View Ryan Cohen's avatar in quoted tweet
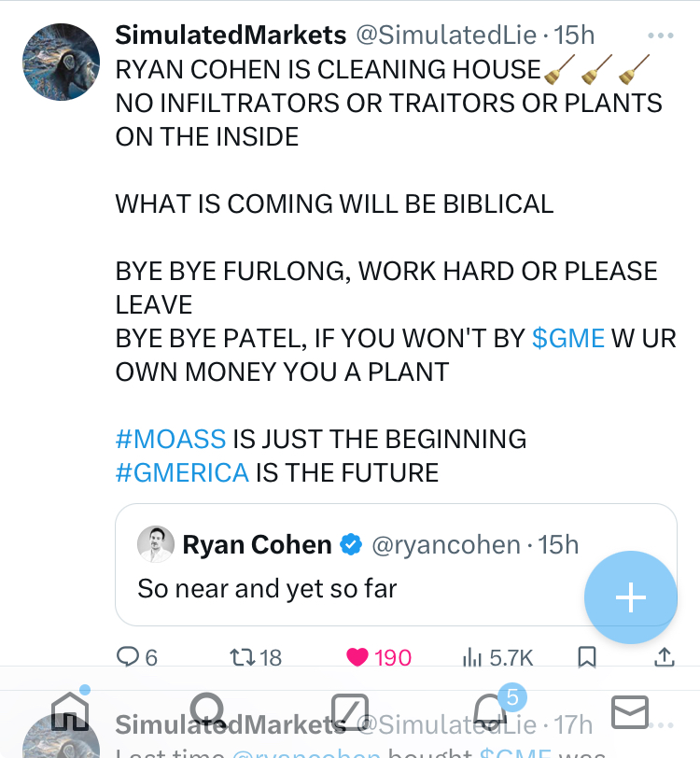700x758 pixels. (x=156, y=544)
